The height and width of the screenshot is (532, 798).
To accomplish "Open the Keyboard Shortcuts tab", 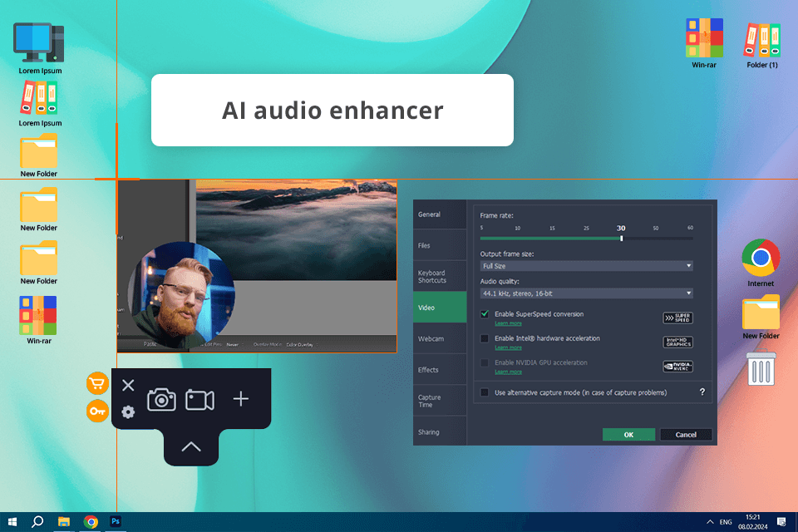I will (440, 277).
